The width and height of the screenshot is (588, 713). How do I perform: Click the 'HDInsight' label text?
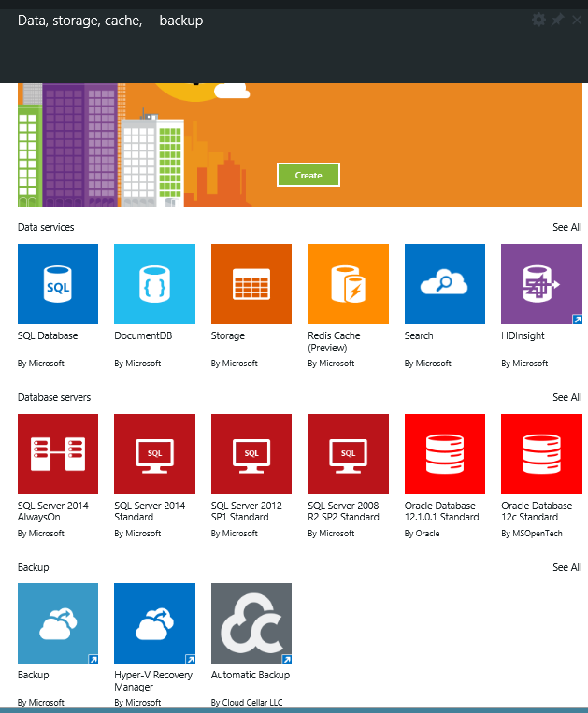point(523,335)
